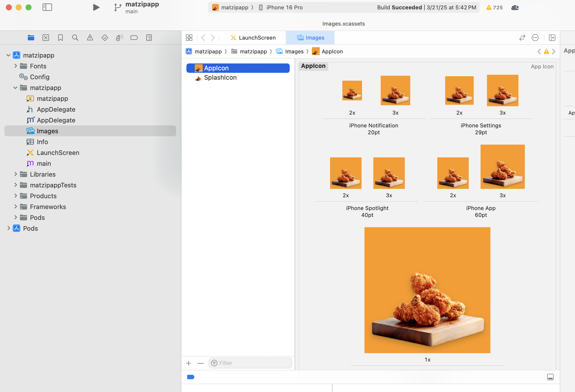575x392 pixels.
Task: Toggle the blue breakpoint activation tag
Action: [191, 377]
